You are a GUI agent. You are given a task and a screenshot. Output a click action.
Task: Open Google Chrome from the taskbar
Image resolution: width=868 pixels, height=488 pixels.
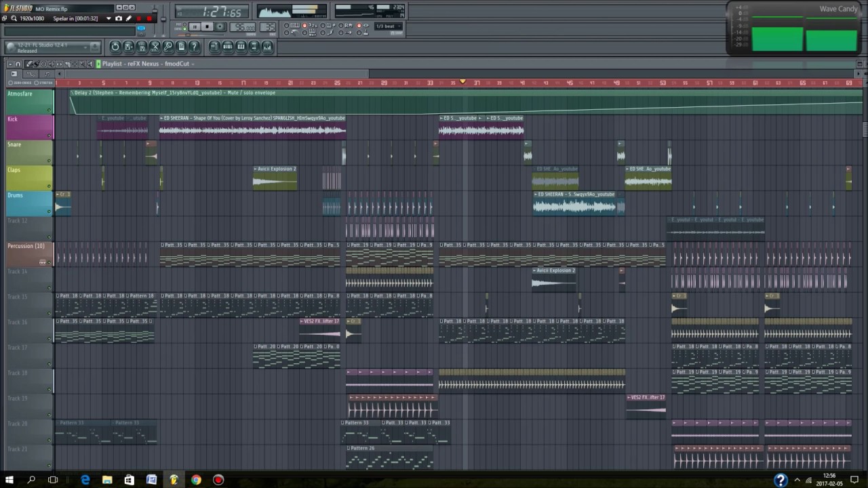(x=196, y=480)
